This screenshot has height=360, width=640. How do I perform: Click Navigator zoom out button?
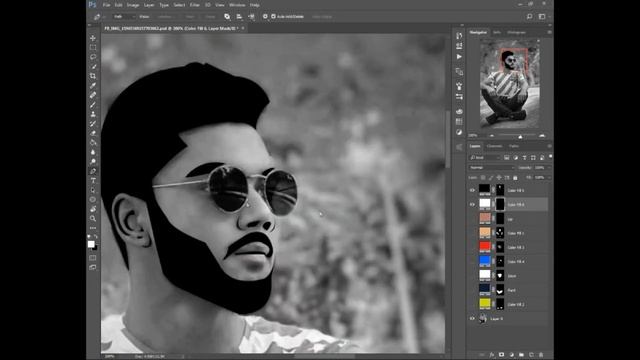pyautogui.click(x=491, y=136)
